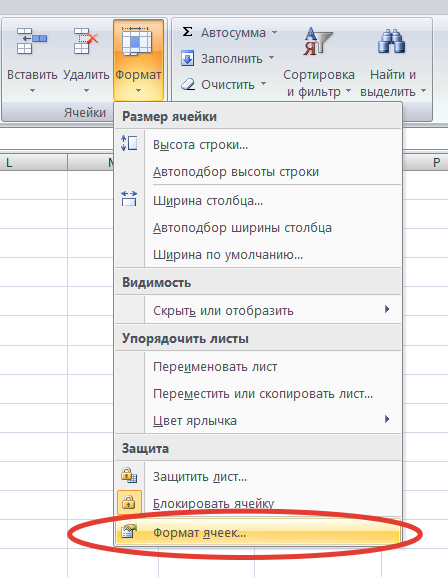Screen dimensions: 448x577
Task: Click the Сортировка и фильтр icon
Action: pos(317,41)
